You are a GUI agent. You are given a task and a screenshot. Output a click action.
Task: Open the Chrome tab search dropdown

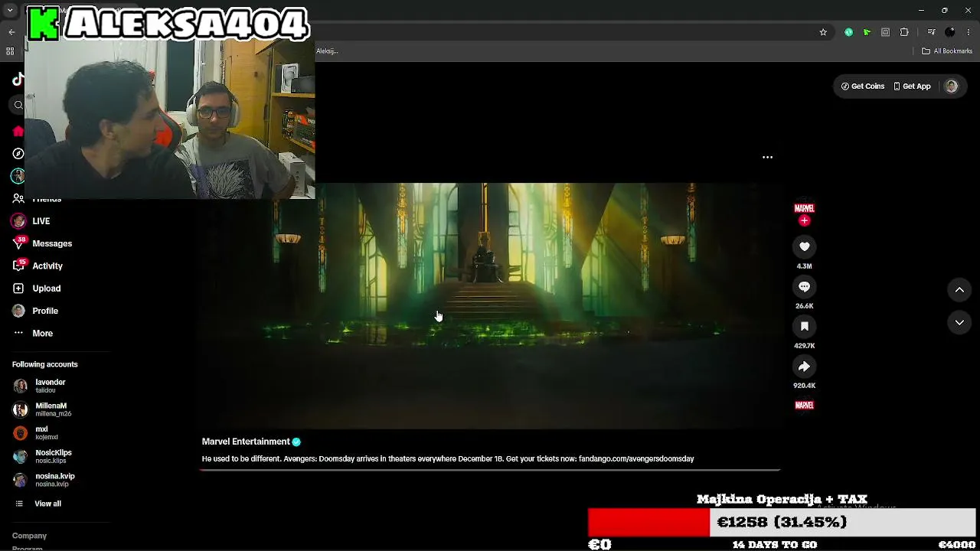[x=10, y=11]
